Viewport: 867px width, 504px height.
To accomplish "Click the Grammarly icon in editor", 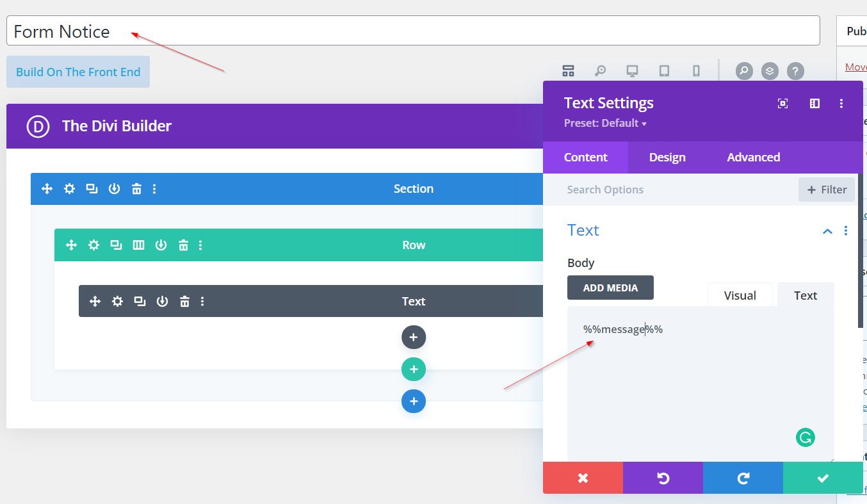I will coord(805,438).
